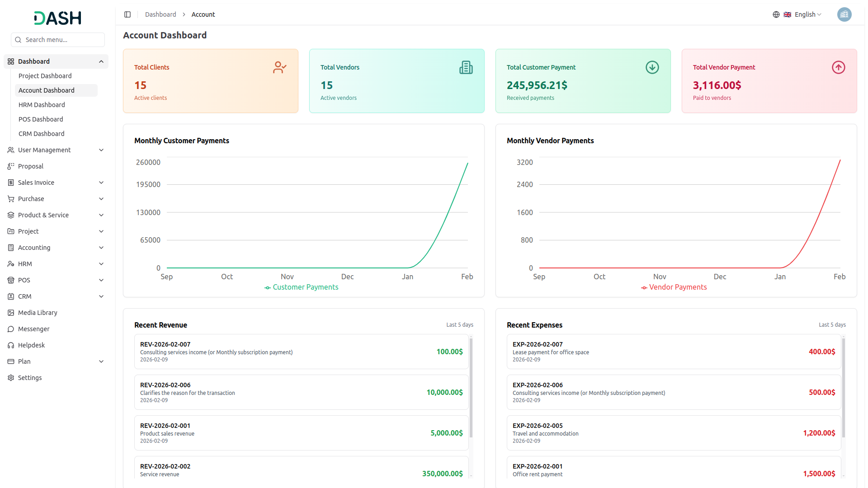868x488 pixels.
Task: Toggle the sidebar collapse icon
Action: 127,14
